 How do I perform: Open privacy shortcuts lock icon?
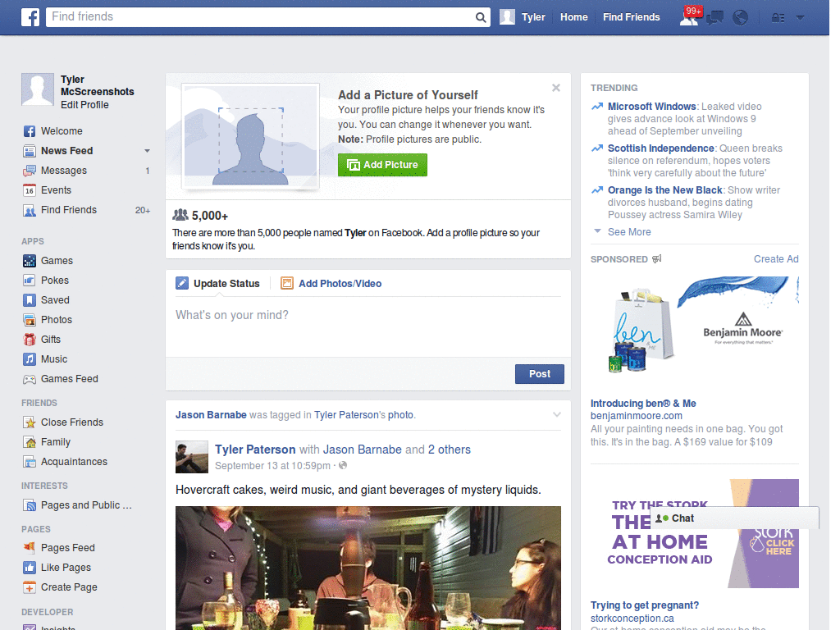pyautogui.click(x=778, y=18)
